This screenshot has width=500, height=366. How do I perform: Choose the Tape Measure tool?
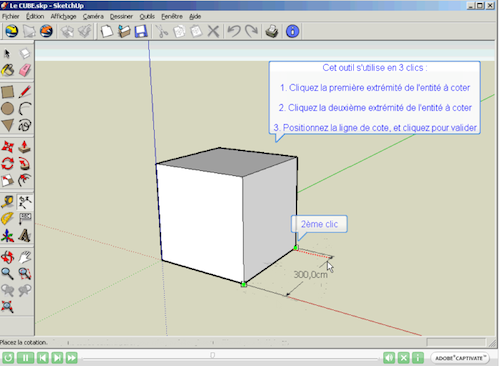(x=7, y=202)
